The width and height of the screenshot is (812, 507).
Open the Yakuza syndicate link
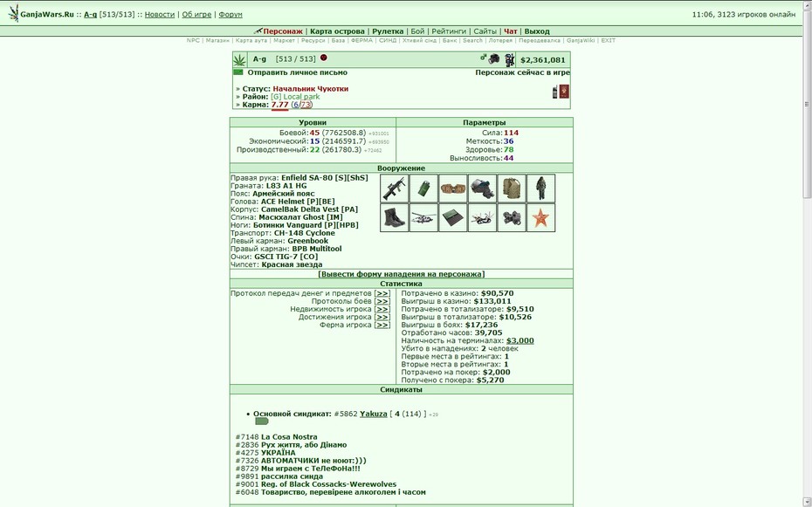(x=374, y=414)
